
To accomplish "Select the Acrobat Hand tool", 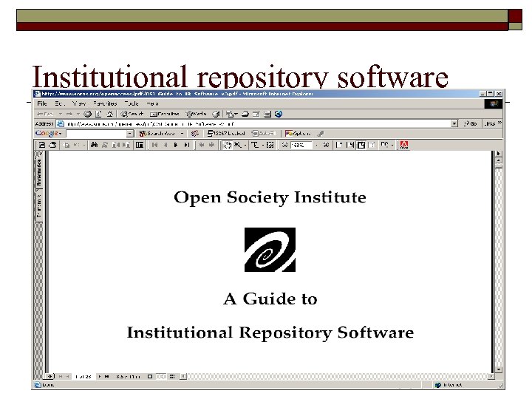I will (x=227, y=146).
